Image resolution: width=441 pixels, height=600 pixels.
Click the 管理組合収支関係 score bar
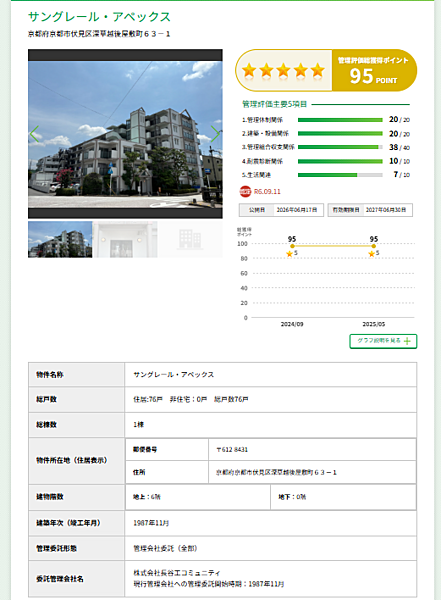pos(340,147)
